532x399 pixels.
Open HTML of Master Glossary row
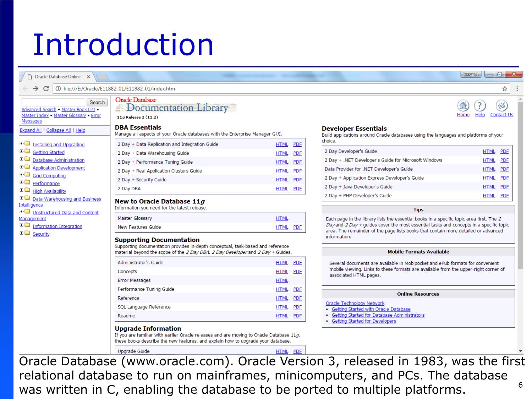click(x=282, y=218)
